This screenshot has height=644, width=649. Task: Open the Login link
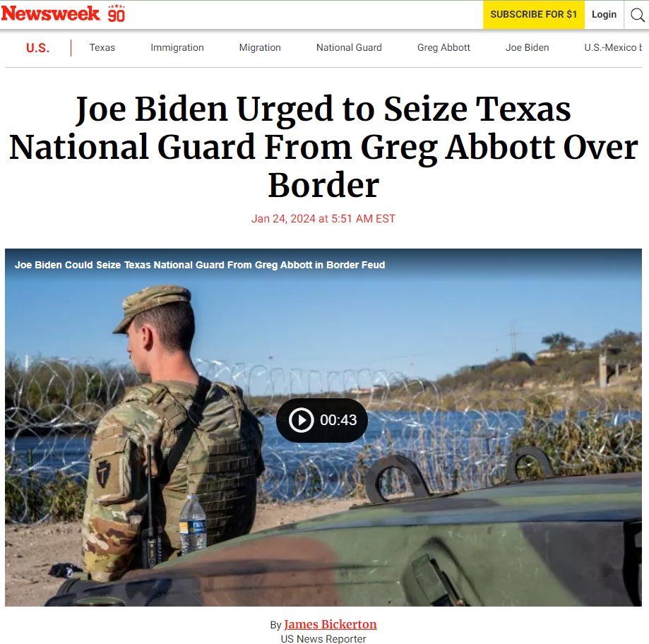(604, 15)
